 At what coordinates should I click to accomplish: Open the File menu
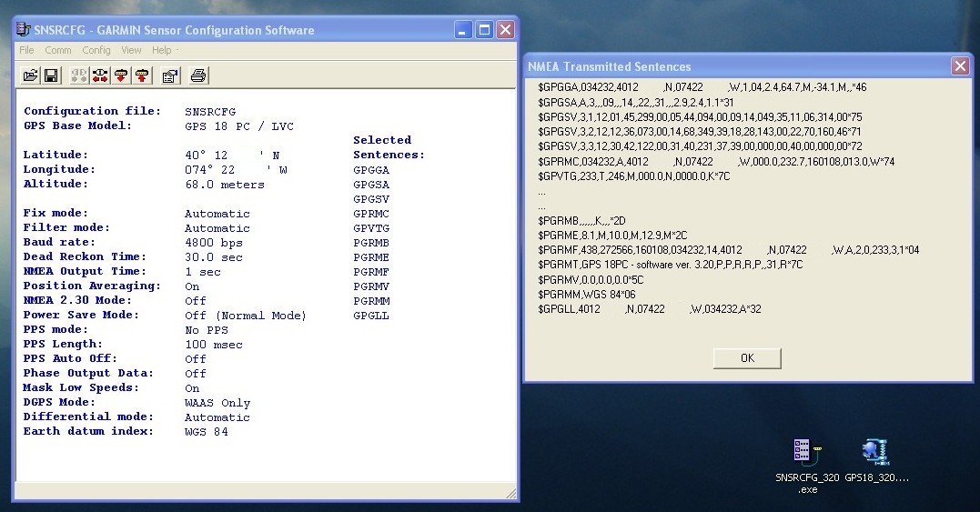tap(26, 50)
